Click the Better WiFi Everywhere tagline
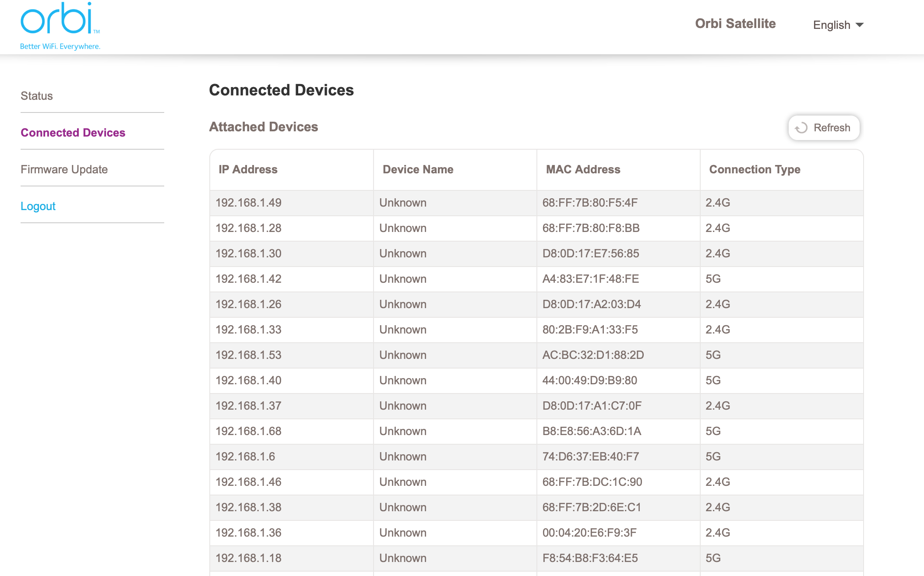The height and width of the screenshot is (576, 924). (60, 46)
